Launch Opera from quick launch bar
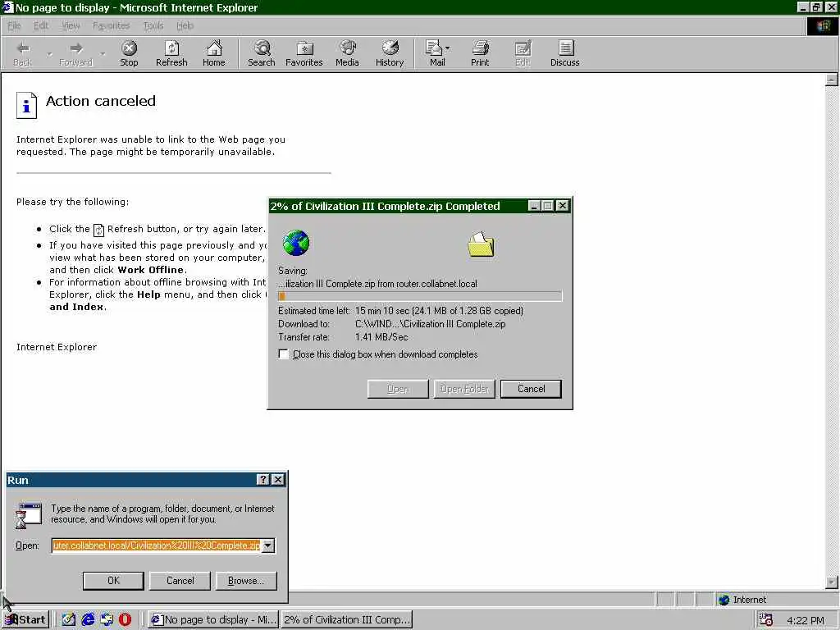Screen dimensions: 840x630 point(126,619)
